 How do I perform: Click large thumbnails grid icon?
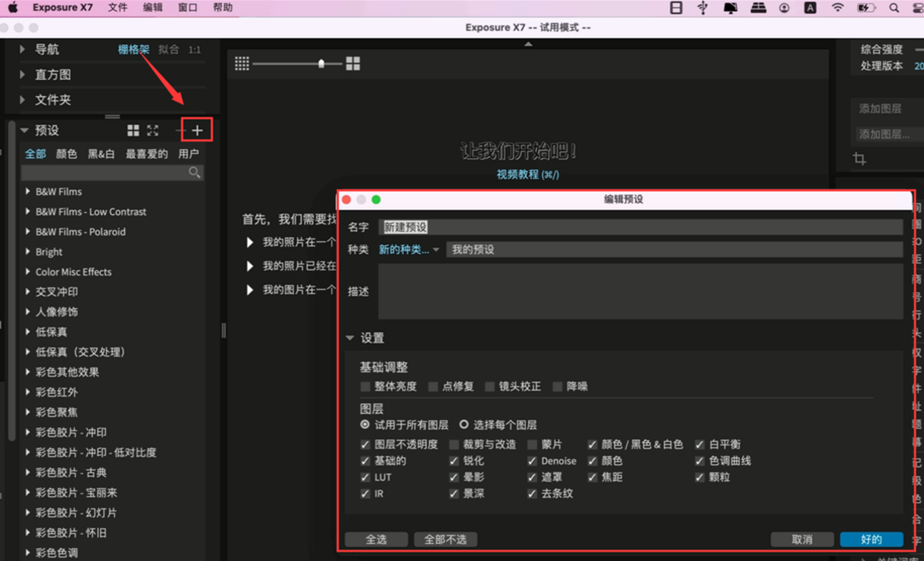(353, 64)
